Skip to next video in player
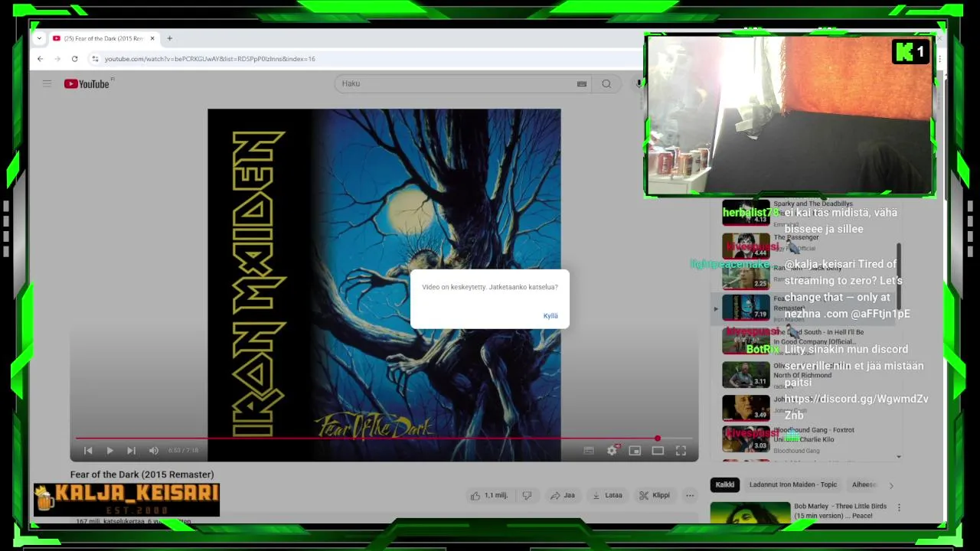This screenshot has width=980, height=551. coord(131,451)
